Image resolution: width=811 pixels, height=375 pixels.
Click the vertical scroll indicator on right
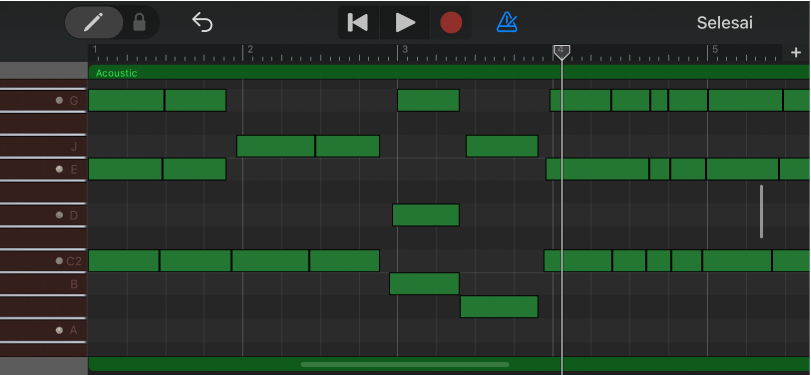point(761,211)
